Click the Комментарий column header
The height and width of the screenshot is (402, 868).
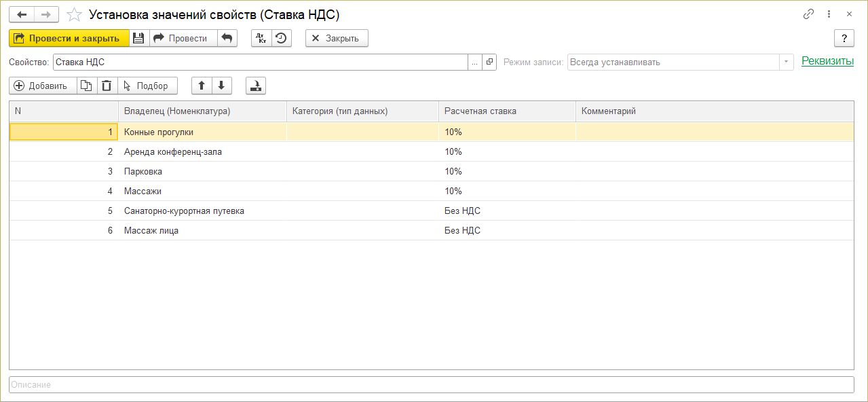(x=715, y=111)
